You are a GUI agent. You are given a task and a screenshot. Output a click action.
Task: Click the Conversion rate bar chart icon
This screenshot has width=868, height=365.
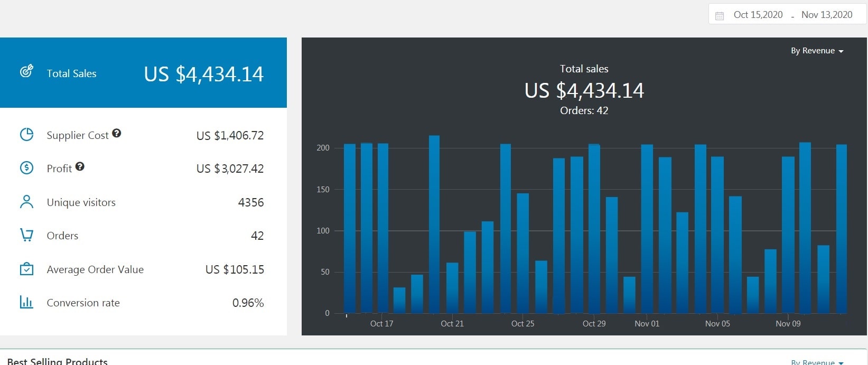pos(26,302)
